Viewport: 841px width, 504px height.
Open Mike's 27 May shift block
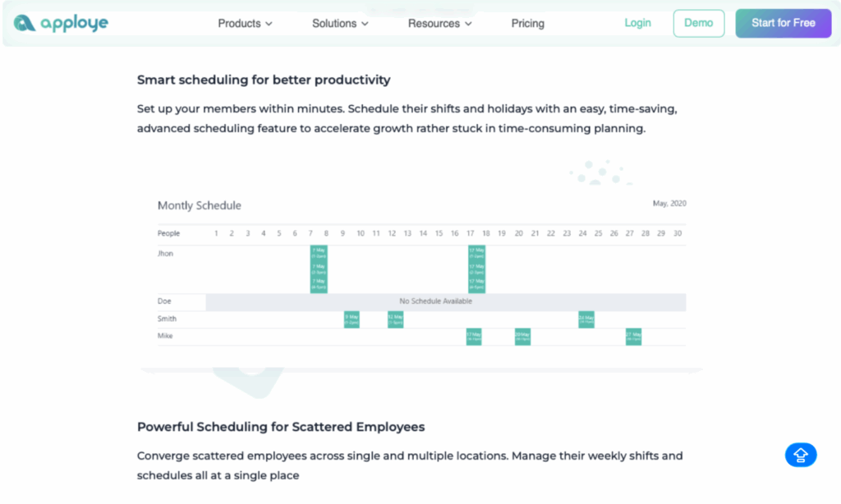[633, 337]
